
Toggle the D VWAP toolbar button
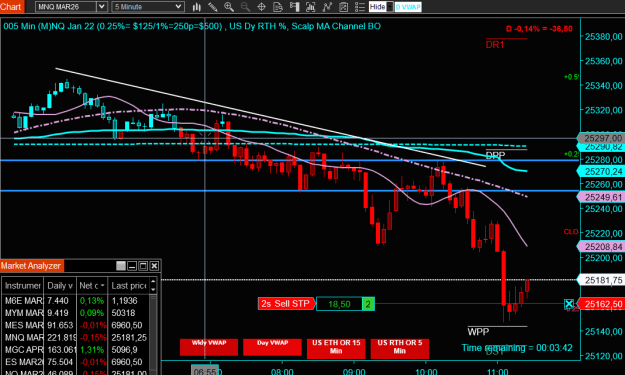coord(408,7)
